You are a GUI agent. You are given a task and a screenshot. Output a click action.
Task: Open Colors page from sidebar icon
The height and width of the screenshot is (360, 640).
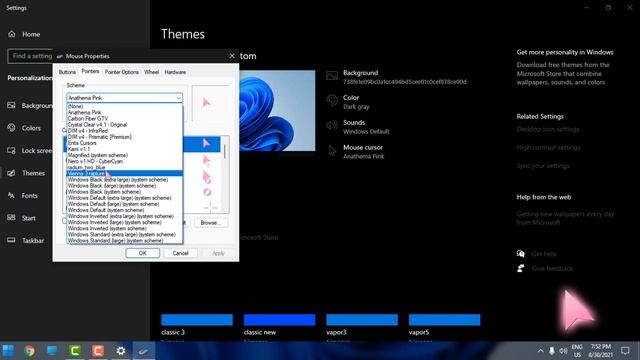pyautogui.click(x=11, y=128)
